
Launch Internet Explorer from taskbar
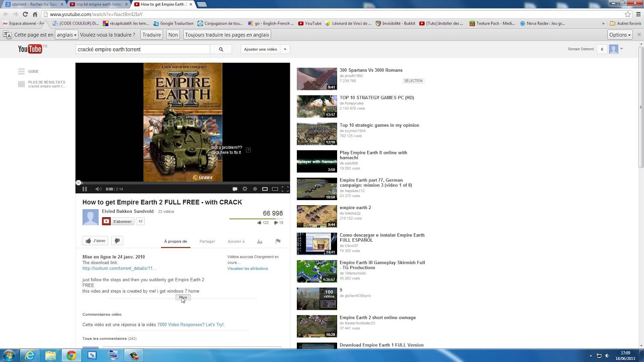click(x=30, y=355)
